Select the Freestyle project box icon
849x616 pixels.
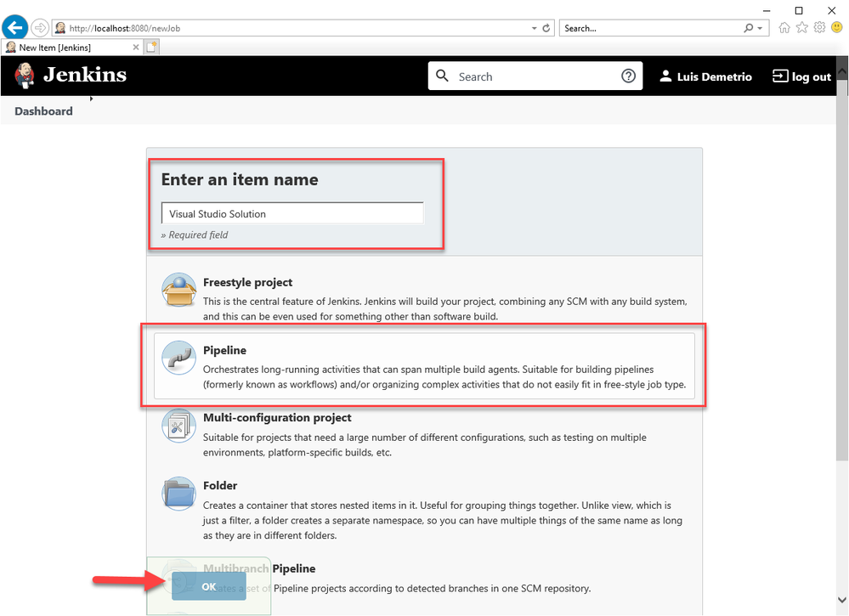click(x=178, y=290)
